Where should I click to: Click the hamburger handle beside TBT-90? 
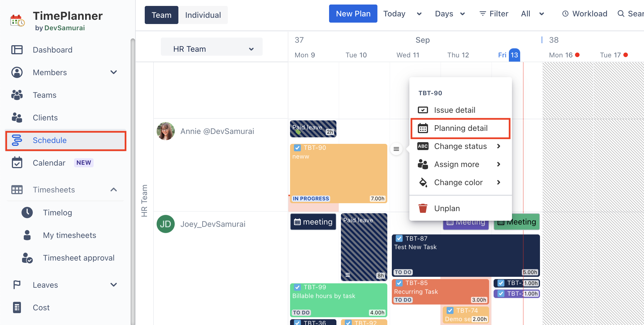click(x=396, y=149)
